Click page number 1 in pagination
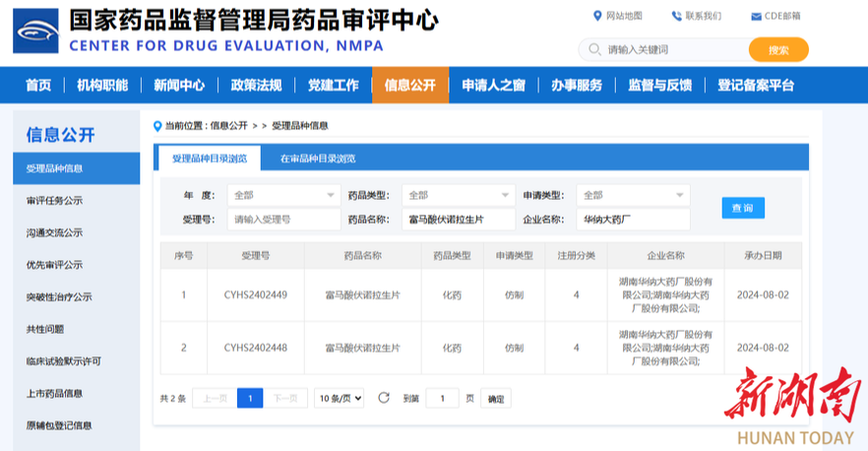 250,399
